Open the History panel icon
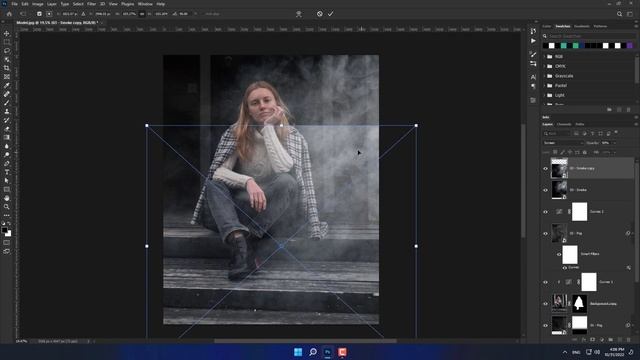The image size is (640, 360). pos(533,31)
